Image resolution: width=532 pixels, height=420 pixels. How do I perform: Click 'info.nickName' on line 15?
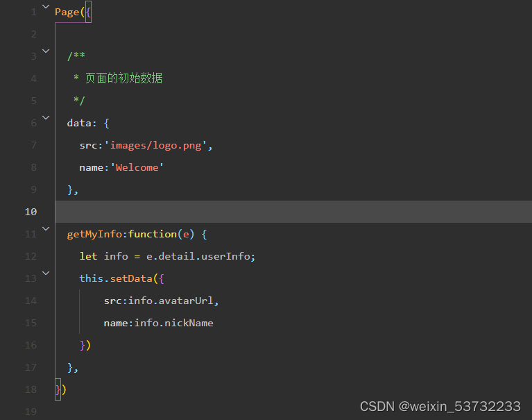point(173,323)
